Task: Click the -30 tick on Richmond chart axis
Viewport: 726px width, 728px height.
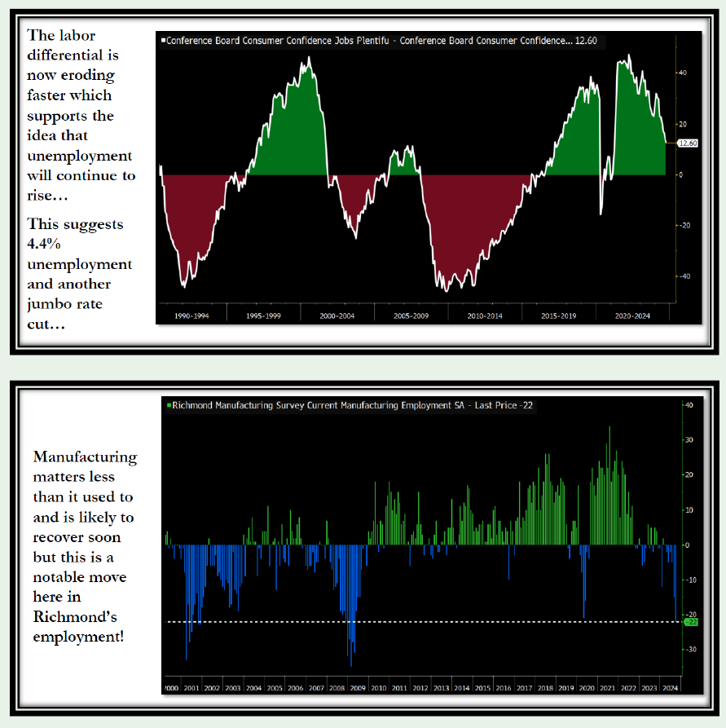Action: click(691, 650)
